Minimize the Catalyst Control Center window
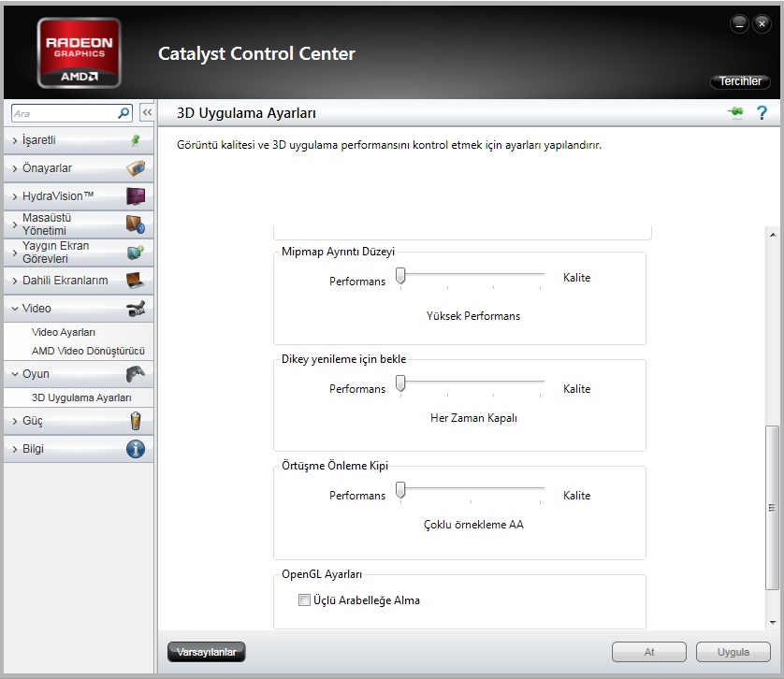This screenshot has width=784, height=679. (x=739, y=23)
